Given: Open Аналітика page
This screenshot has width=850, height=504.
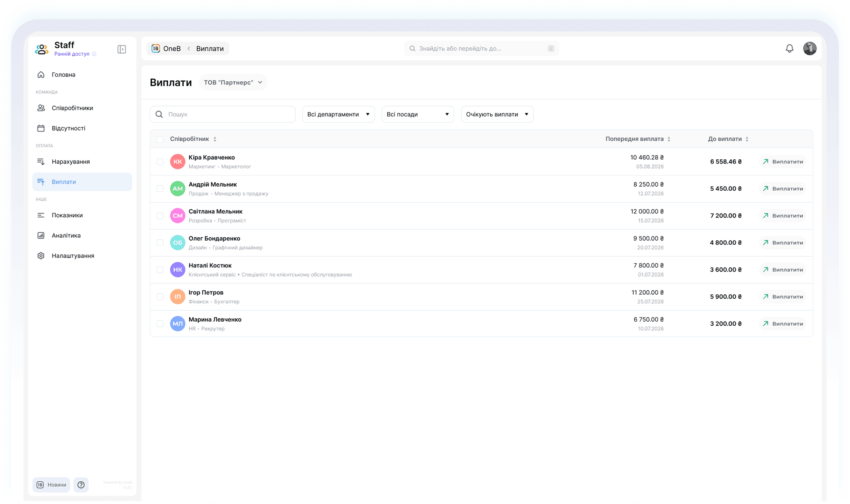Looking at the screenshot, I should click(82, 235).
